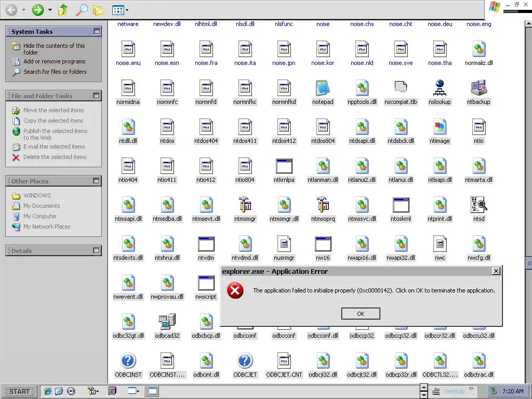Click Search for files or folders
Viewport: 532px width, 399px height.
tap(55, 72)
